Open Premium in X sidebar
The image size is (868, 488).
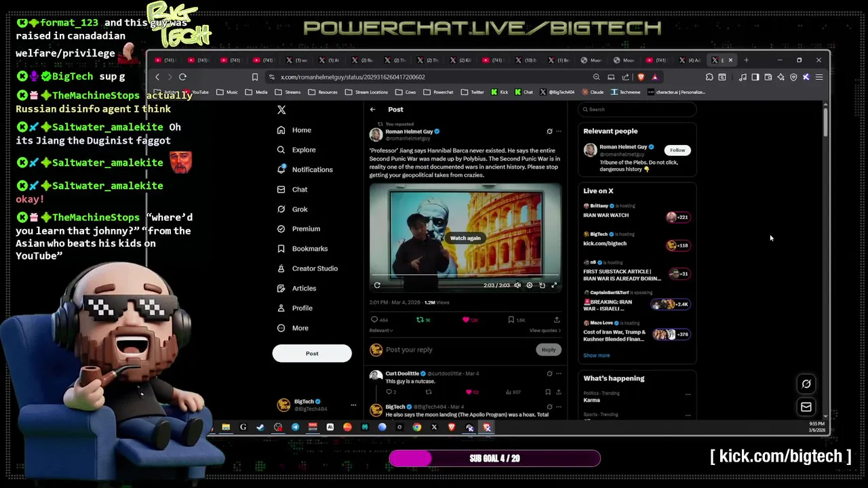(298, 229)
